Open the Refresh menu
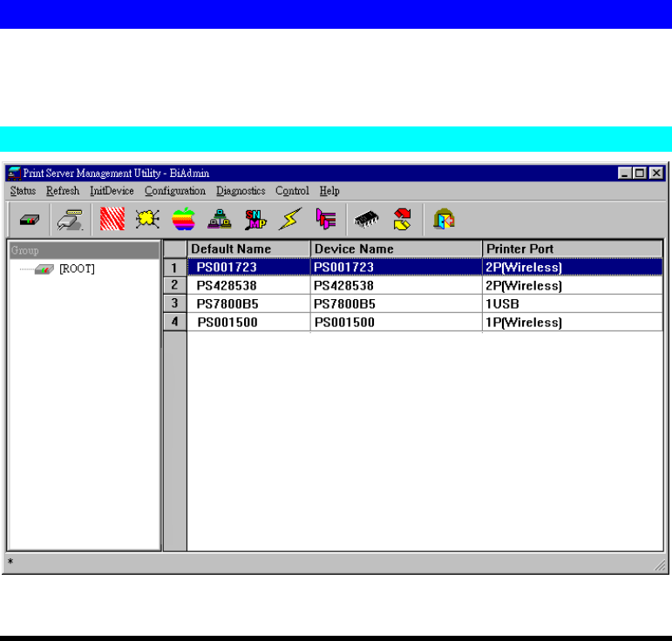 tap(63, 191)
